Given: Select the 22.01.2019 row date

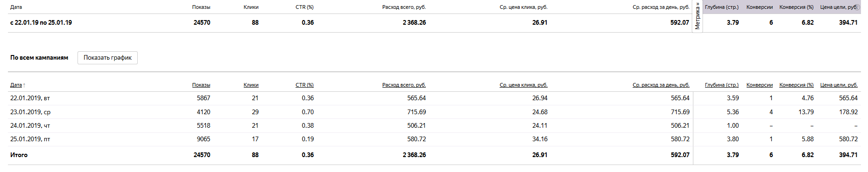Looking at the screenshot, I should (x=30, y=98).
